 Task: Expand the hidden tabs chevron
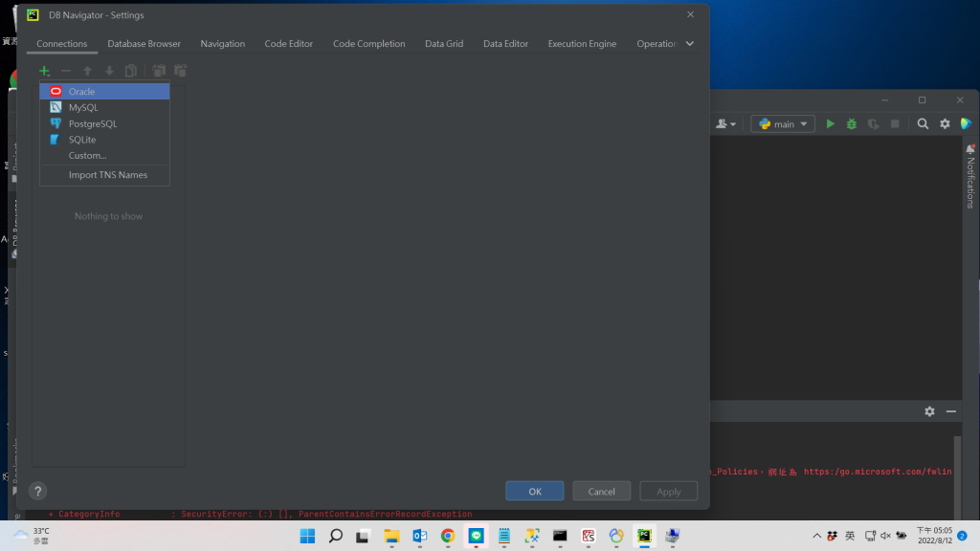coord(690,44)
